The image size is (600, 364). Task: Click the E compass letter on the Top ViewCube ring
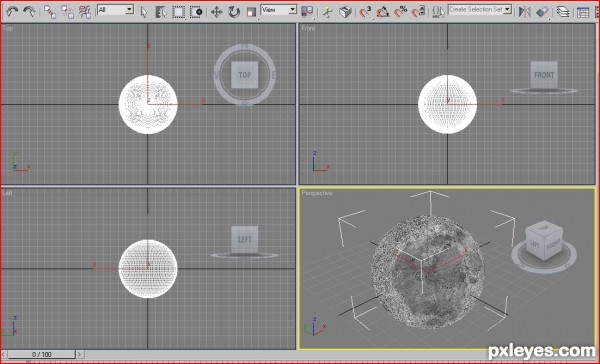(273, 76)
